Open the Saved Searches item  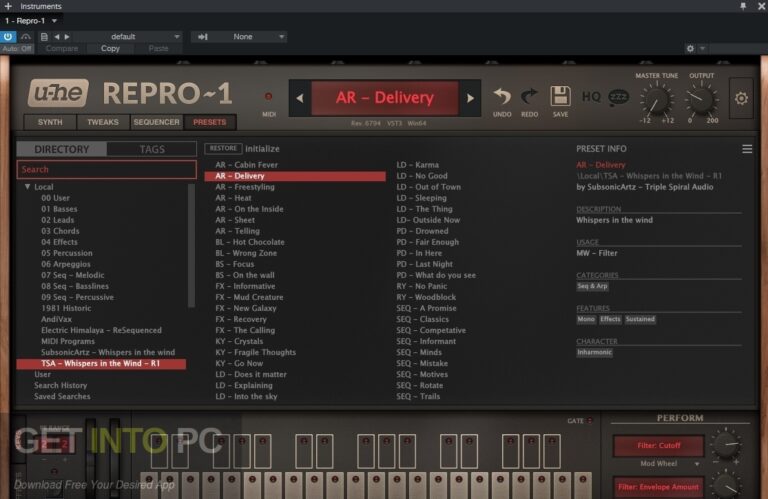(x=62, y=396)
